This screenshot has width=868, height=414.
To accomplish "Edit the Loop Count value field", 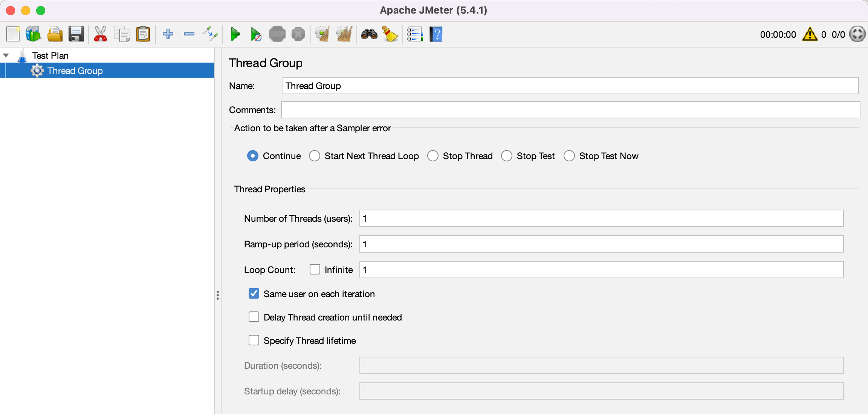I will click(x=601, y=270).
